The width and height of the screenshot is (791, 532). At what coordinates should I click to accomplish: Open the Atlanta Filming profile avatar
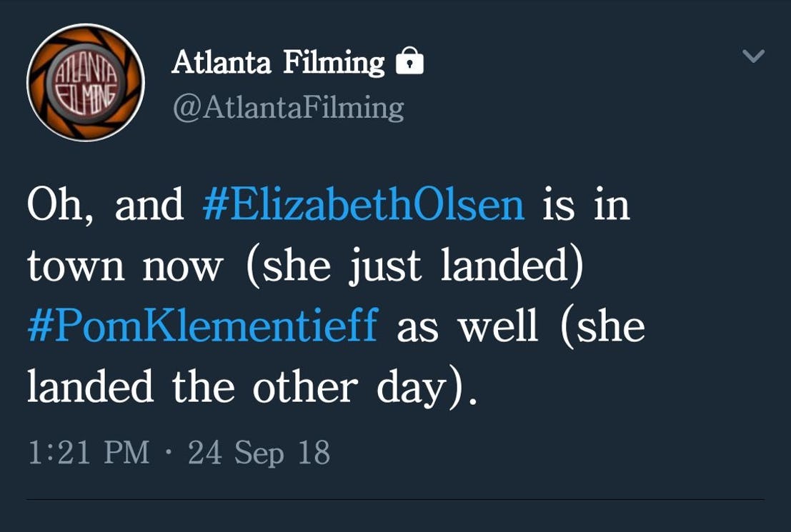pyautogui.click(x=86, y=82)
